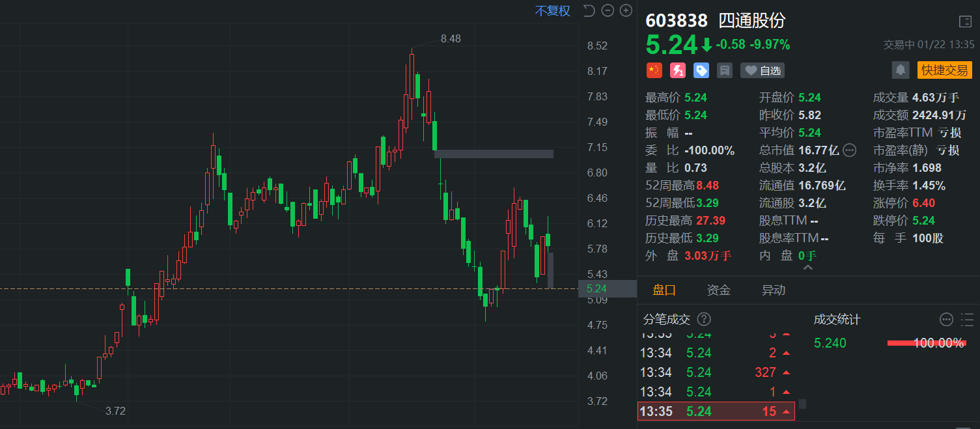The height and width of the screenshot is (429, 980).
Task: Click the pink lightning Level-1 quote icon
Action: 678,70
